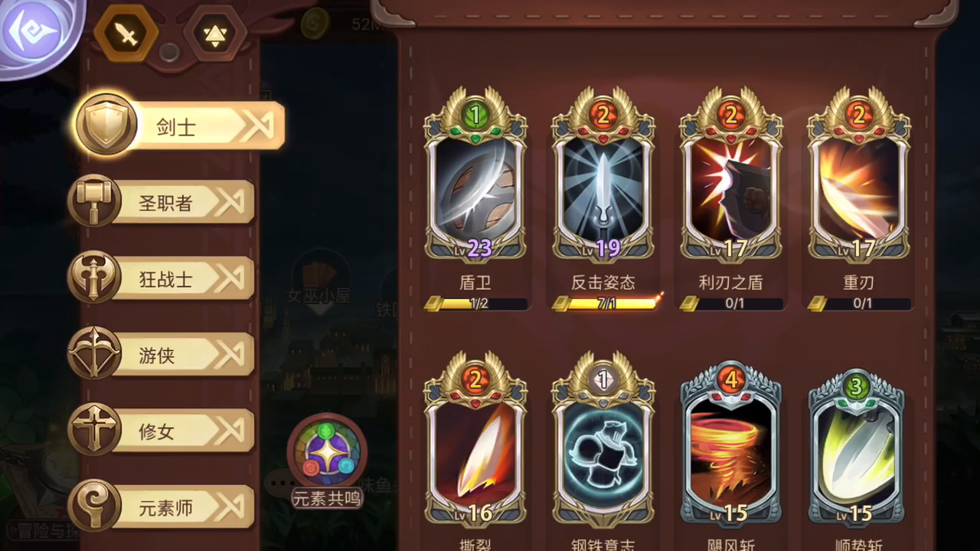Switch to the triangle element tab
Screen dimensions: 980x551
[x=215, y=34]
